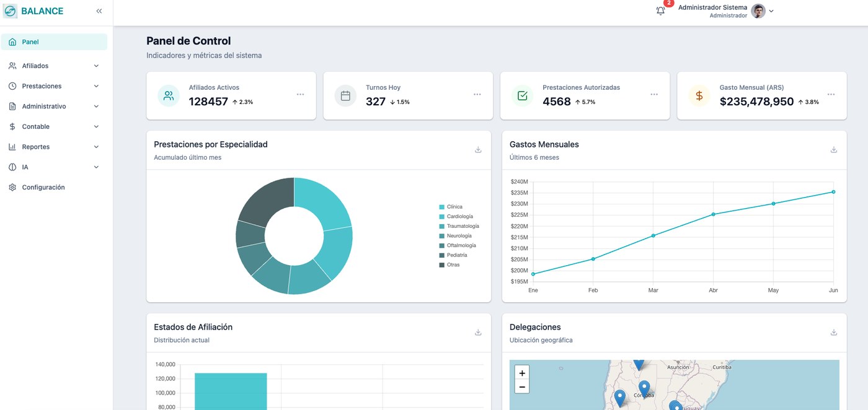Toggle Clínica legend entry in donut chart
The height and width of the screenshot is (410, 868).
(x=451, y=207)
